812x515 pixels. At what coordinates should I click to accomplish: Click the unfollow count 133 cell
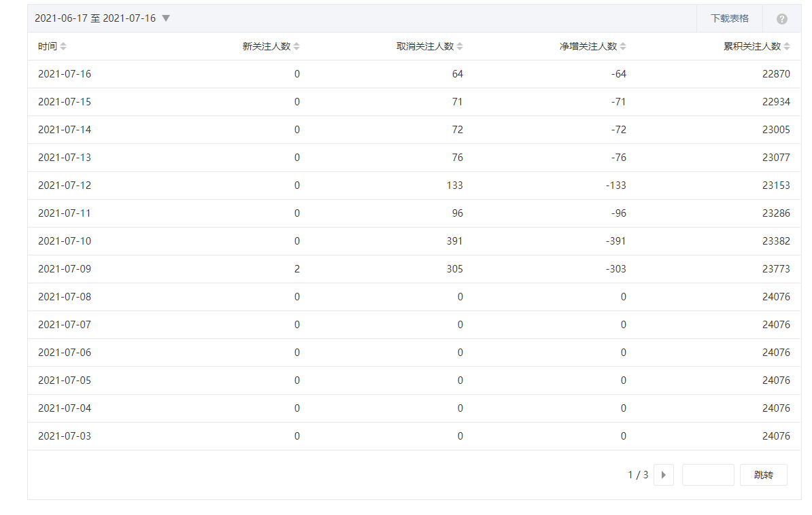point(455,185)
